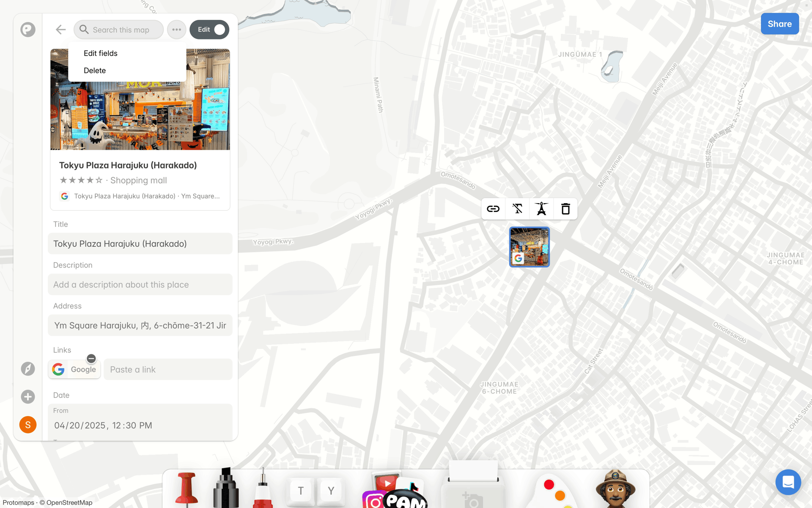This screenshot has width=812, height=508.
Task: Open the compass explore icon in sidebar
Action: (28, 369)
